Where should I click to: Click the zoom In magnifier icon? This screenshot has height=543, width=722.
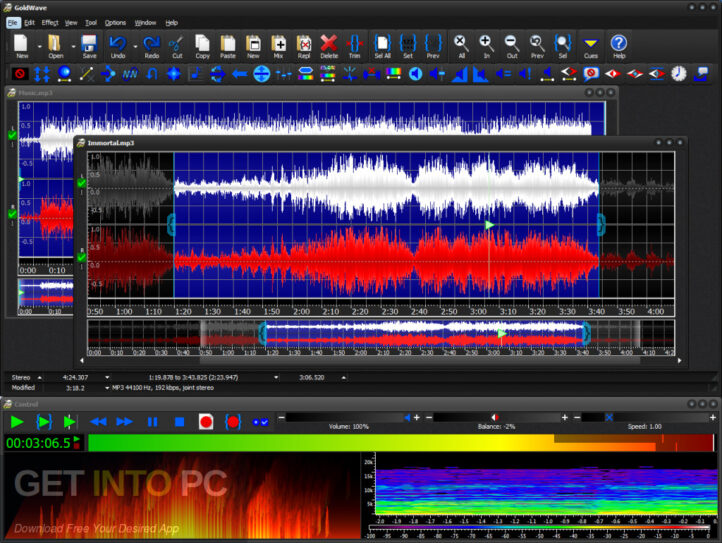(x=486, y=47)
